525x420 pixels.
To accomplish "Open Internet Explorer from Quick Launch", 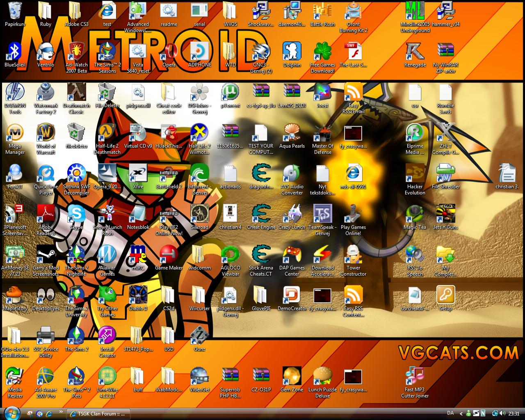I will pyautogui.click(x=48, y=413).
